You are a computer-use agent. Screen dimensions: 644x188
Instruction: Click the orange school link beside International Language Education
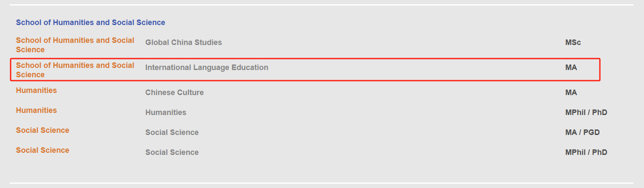(75, 70)
